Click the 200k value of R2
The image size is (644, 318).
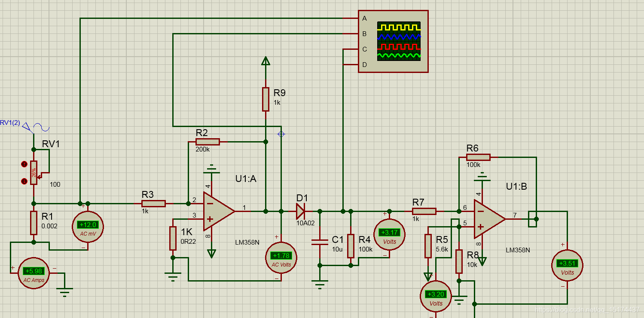tap(202, 149)
